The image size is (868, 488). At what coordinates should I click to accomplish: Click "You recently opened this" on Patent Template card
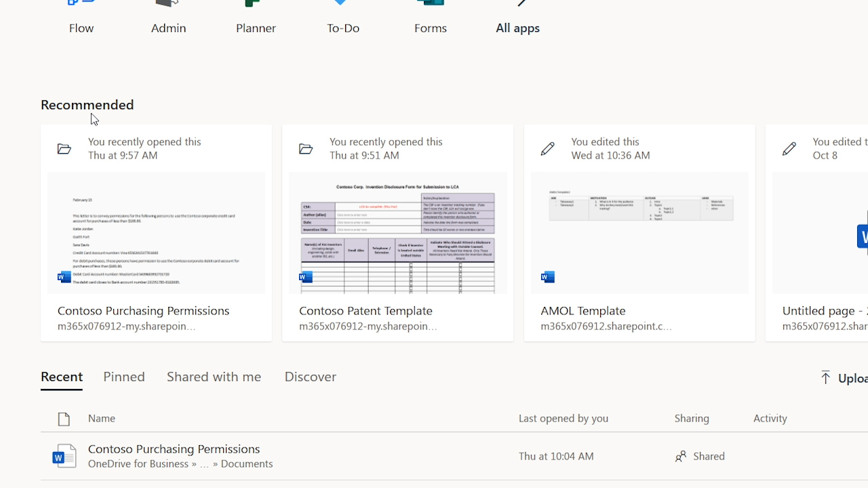pyautogui.click(x=386, y=142)
